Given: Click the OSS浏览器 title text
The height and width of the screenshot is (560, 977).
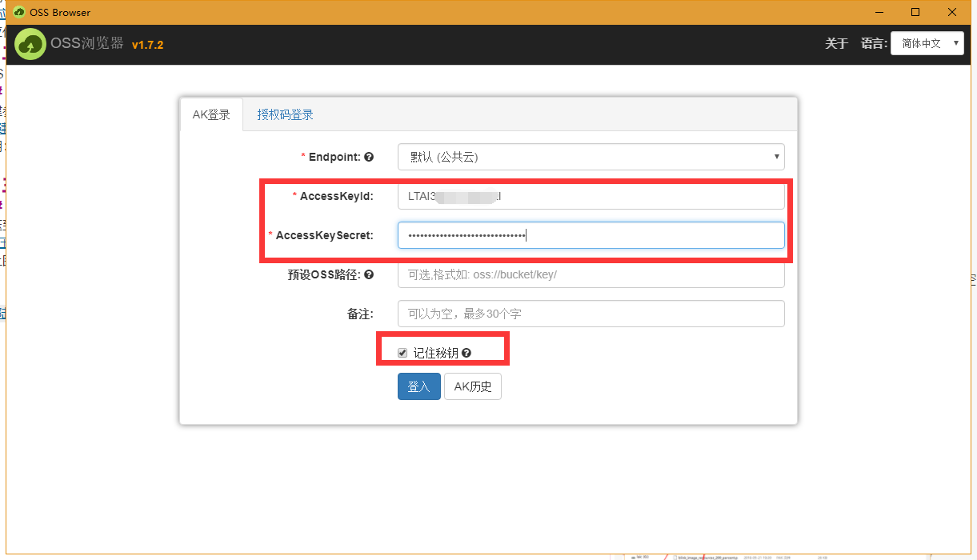Looking at the screenshot, I should click(87, 44).
